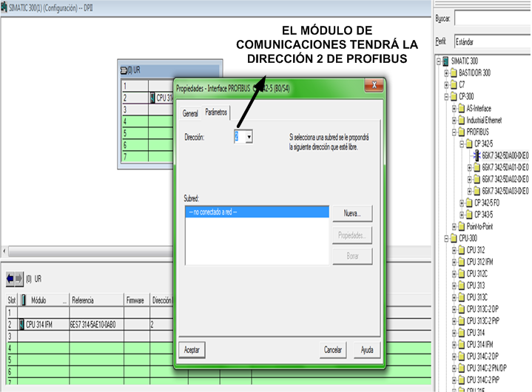This screenshot has width=532, height=392.
Task: Click the (0) UR rack icon
Action: [124, 70]
